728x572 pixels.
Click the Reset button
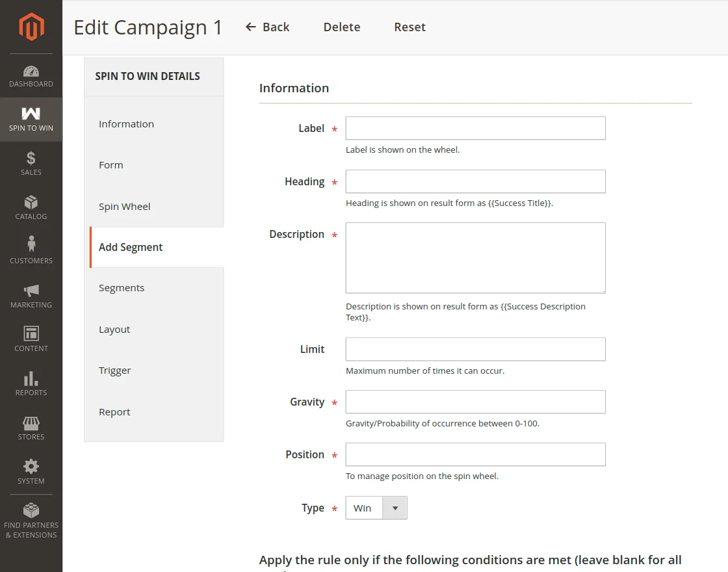(x=409, y=27)
